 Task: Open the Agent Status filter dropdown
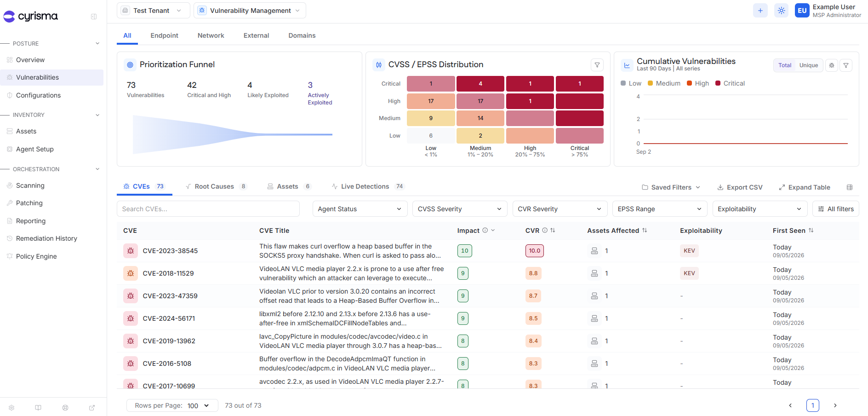tap(360, 209)
